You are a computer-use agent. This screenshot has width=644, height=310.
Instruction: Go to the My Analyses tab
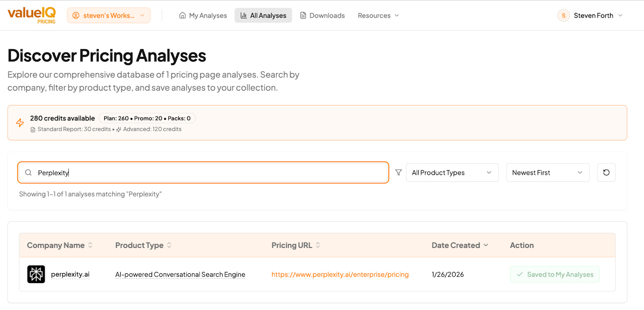tap(203, 16)
